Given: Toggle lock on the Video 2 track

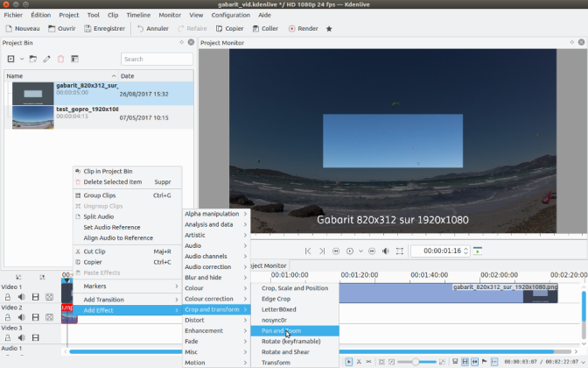Looking at the screenshot, I should [x=8, y=317].
